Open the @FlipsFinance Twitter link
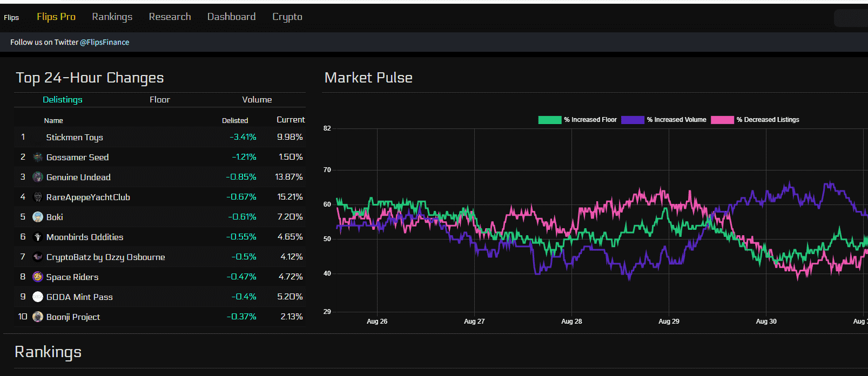The width and height of the screenshot is (868, 376). tap(104, 42)
